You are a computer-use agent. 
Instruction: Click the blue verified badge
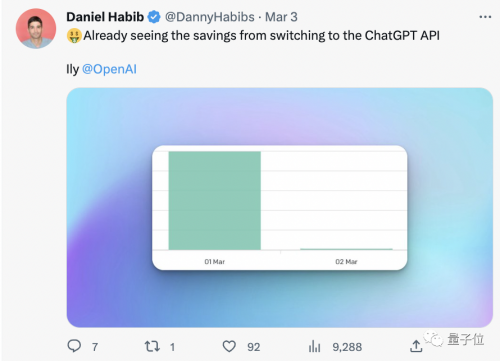[x=154, y=17]
